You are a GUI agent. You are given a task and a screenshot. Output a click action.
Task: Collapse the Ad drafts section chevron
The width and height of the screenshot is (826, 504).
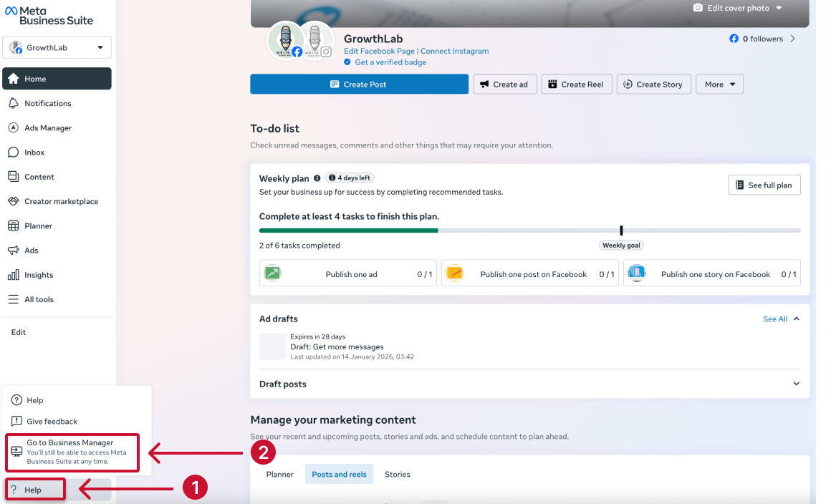pyautogui.click(x=797, y=319)
